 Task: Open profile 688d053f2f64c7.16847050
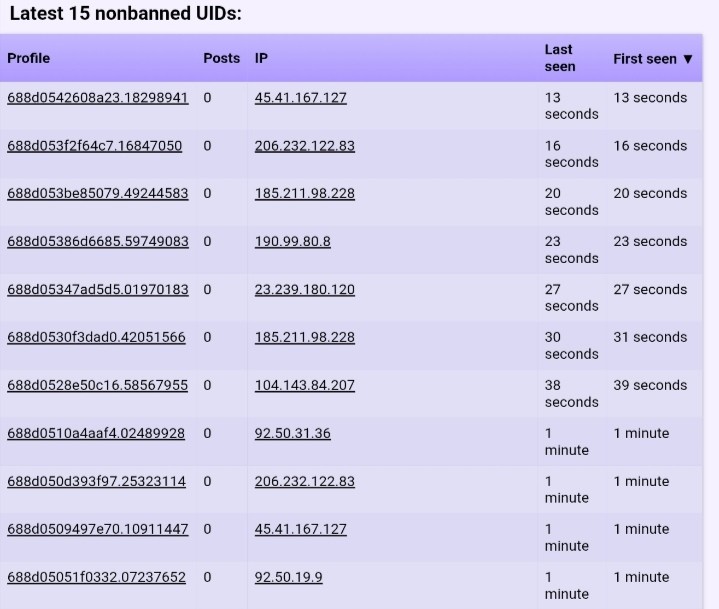[x=94, y=146]
